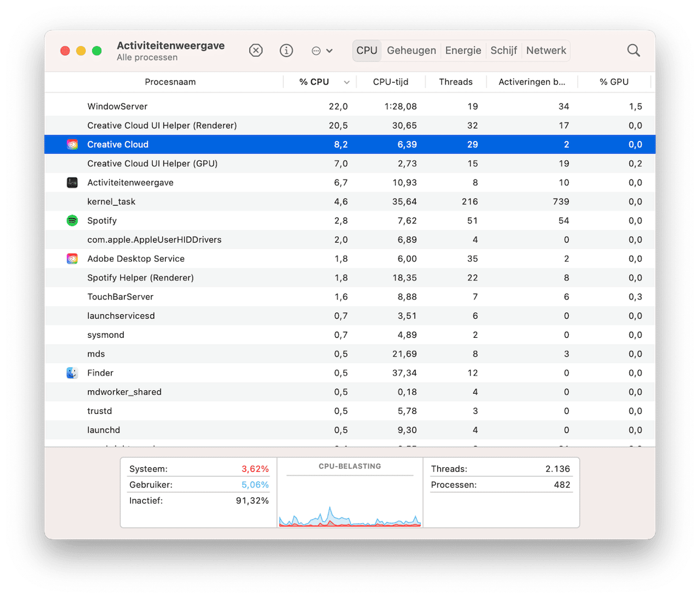Viewport: 700px width, 598px height.
Task: Sort by the Threads column header
Action: click(456, 82)
